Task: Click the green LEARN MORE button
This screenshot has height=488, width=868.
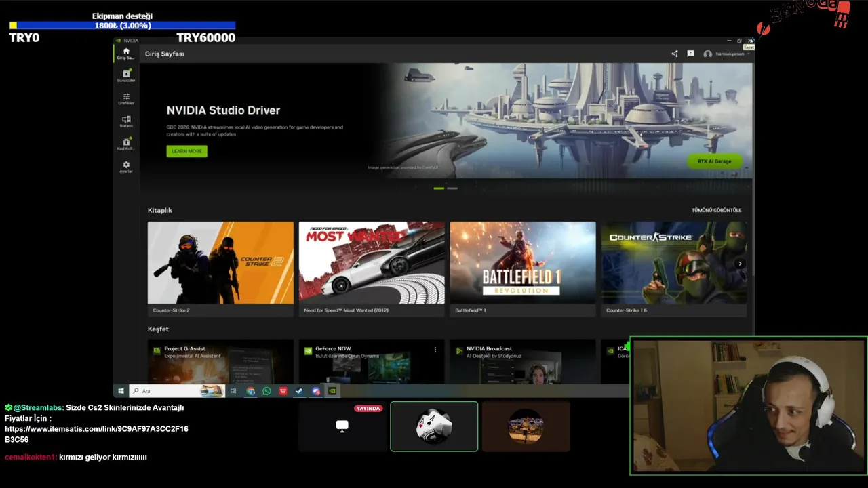Action: click(x=186, y=151)
